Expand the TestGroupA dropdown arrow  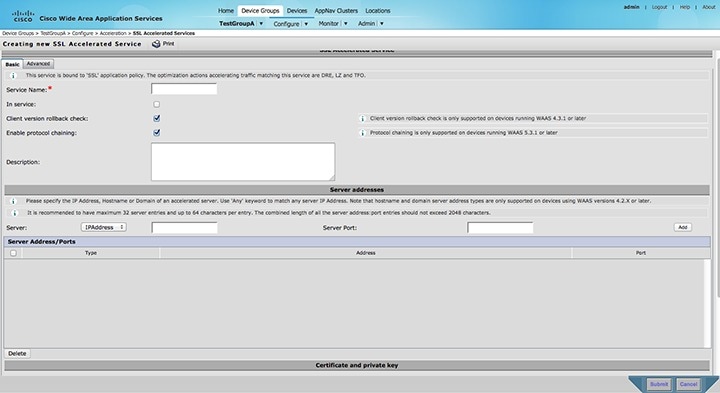pos(261,23)
